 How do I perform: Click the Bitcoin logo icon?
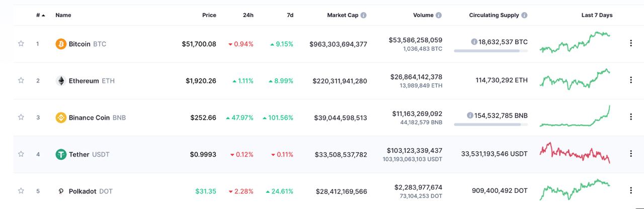point(61,44)
